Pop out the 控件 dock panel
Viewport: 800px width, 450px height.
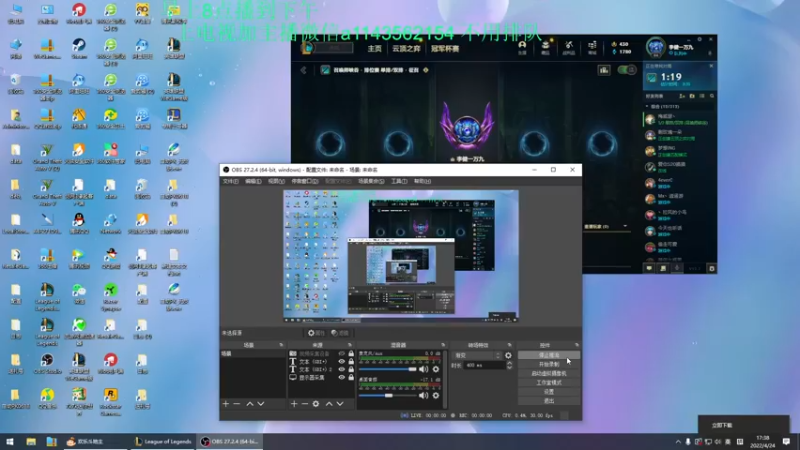[x=577, y=345]
